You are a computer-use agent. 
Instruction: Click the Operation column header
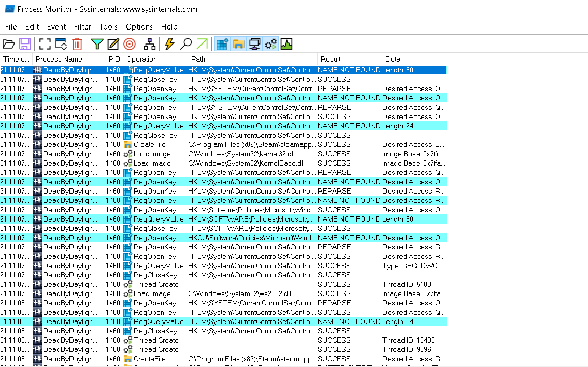[x=155, y=59]
